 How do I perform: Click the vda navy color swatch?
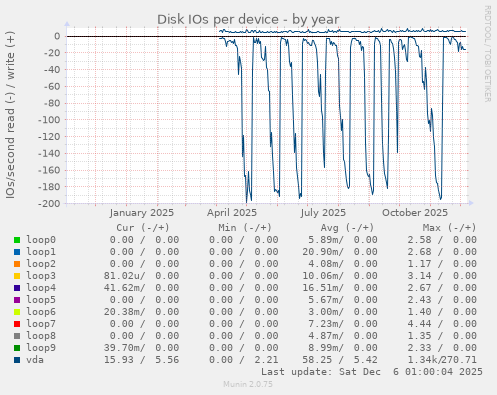click(17, 360)
